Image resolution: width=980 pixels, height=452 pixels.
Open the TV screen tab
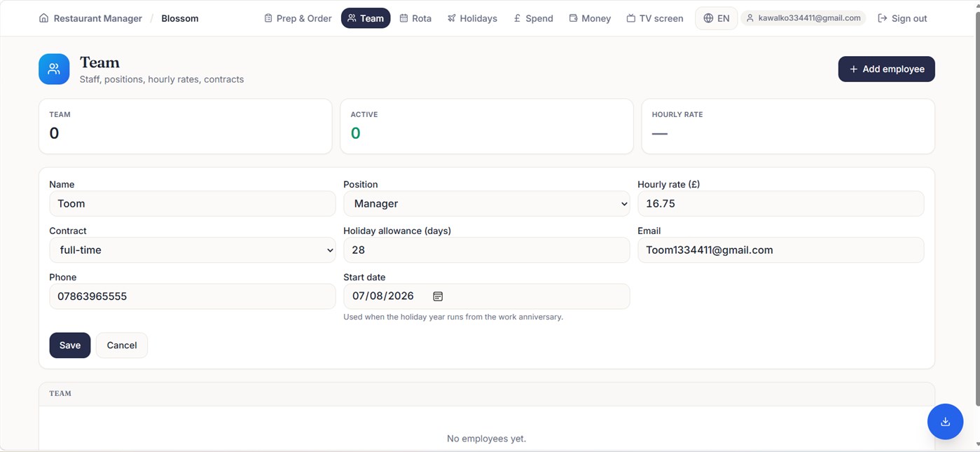click(x=655, y=18)
